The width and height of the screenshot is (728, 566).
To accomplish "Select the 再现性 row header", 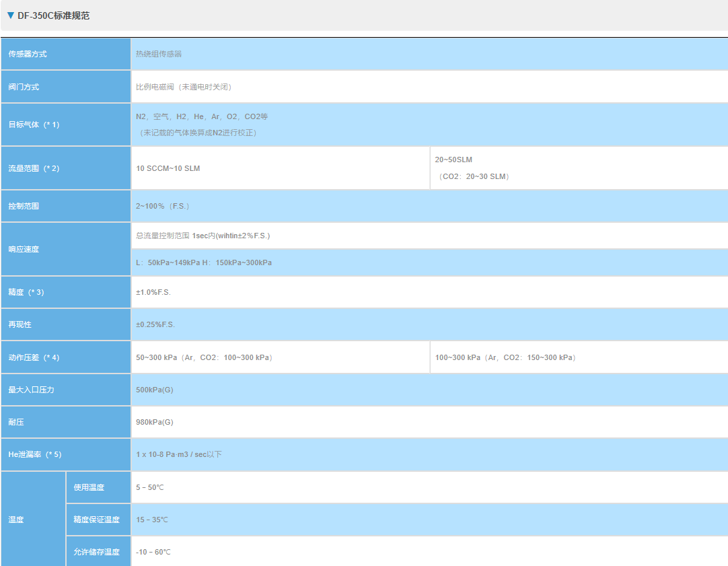I will pos(66,324).
